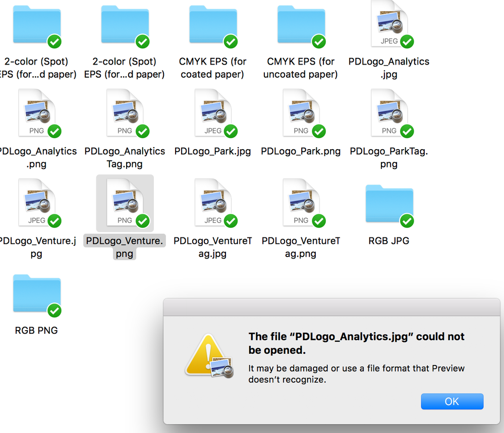Select the PDLogo_Analytics.jpg file icon
Viewport: 504px width, 433px height.
pos(389,24)
